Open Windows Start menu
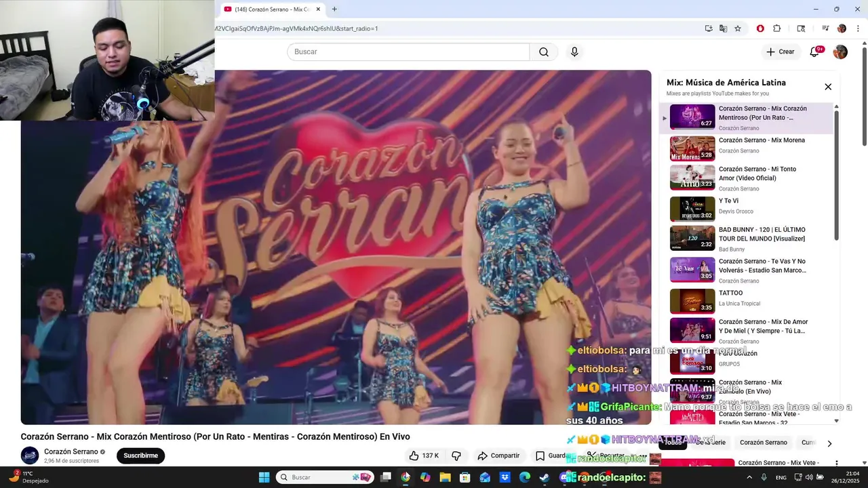Viewport: 868px width, 488px height. [x=264, y=477]
